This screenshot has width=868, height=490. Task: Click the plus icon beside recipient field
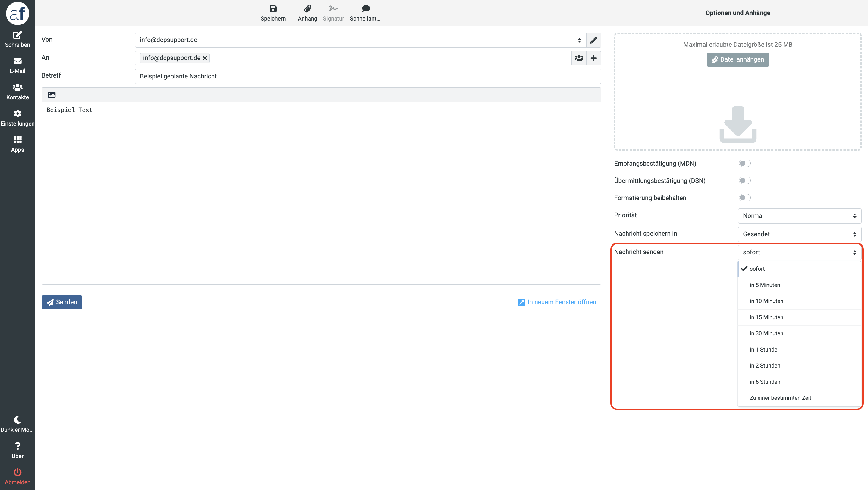click(x=594, y=58)
